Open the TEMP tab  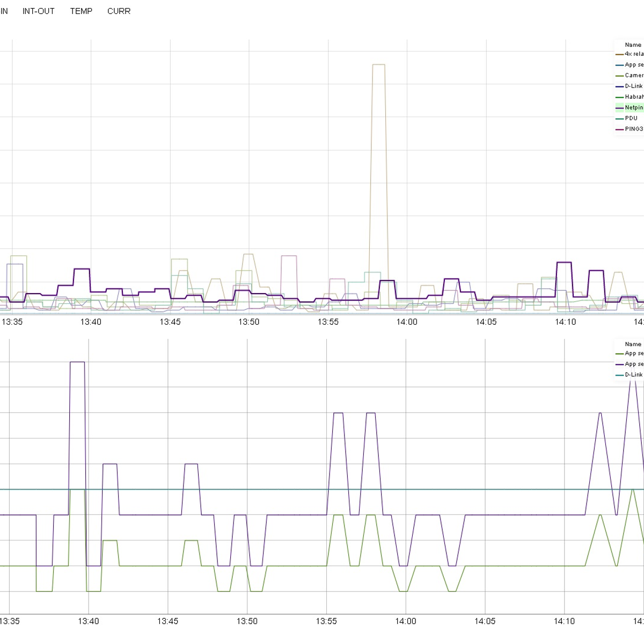[x=81, y=11]
